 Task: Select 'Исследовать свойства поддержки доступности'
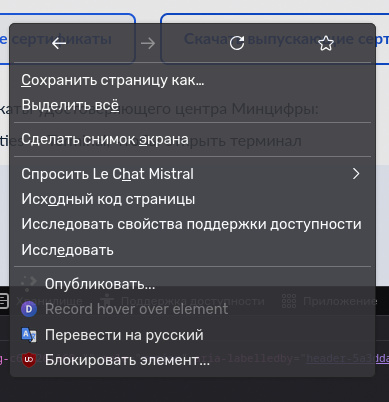point(192,224)
